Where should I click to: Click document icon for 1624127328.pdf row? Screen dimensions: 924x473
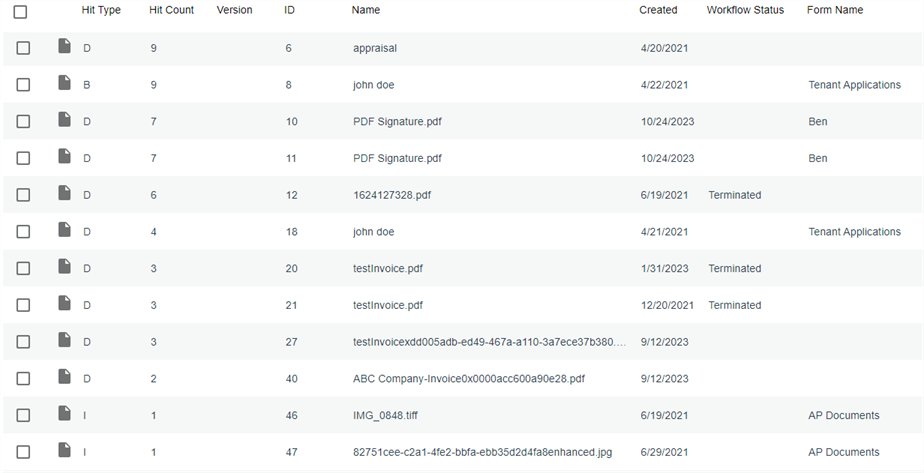click(x=64, y=193)
